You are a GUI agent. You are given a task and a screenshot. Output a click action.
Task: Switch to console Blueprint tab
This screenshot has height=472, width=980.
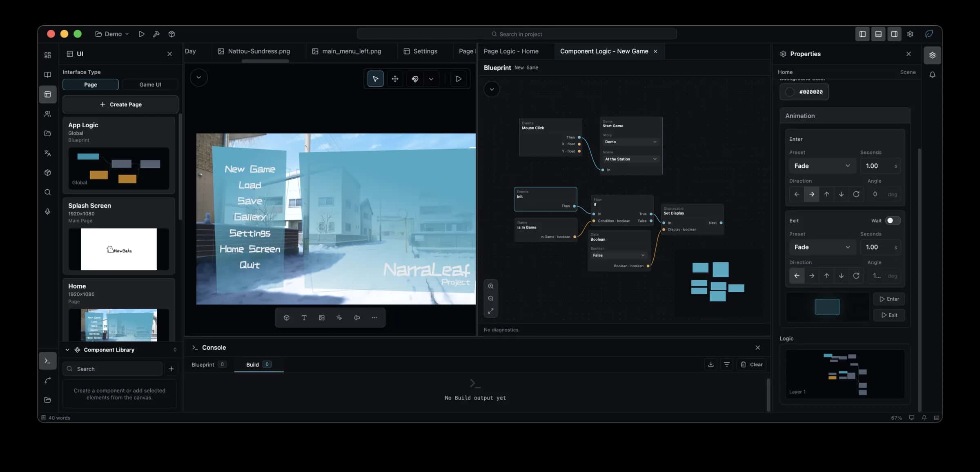(209, 364)
